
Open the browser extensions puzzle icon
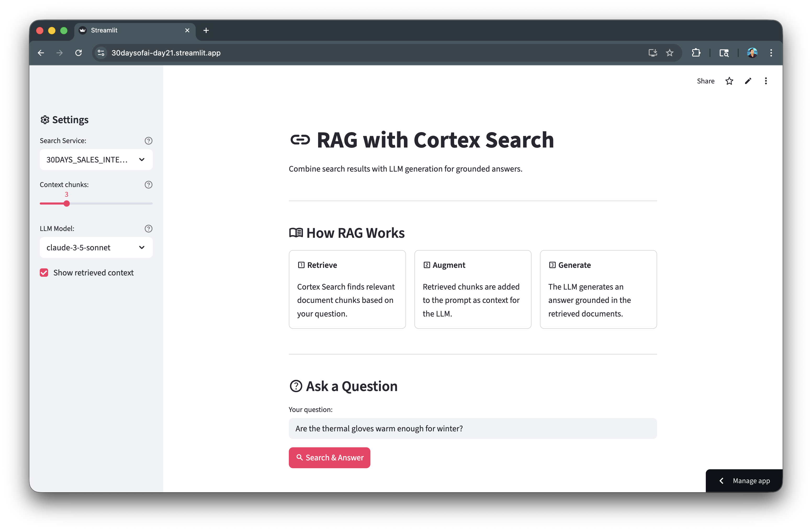coord(696,53)
